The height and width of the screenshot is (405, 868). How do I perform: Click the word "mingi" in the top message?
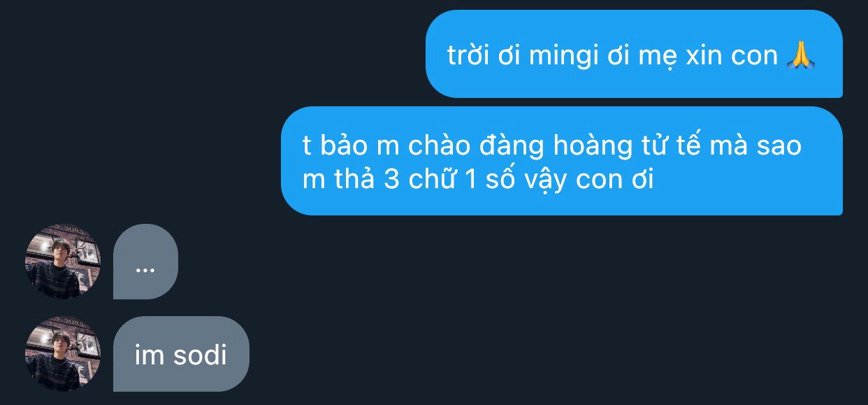click(563, 57)
